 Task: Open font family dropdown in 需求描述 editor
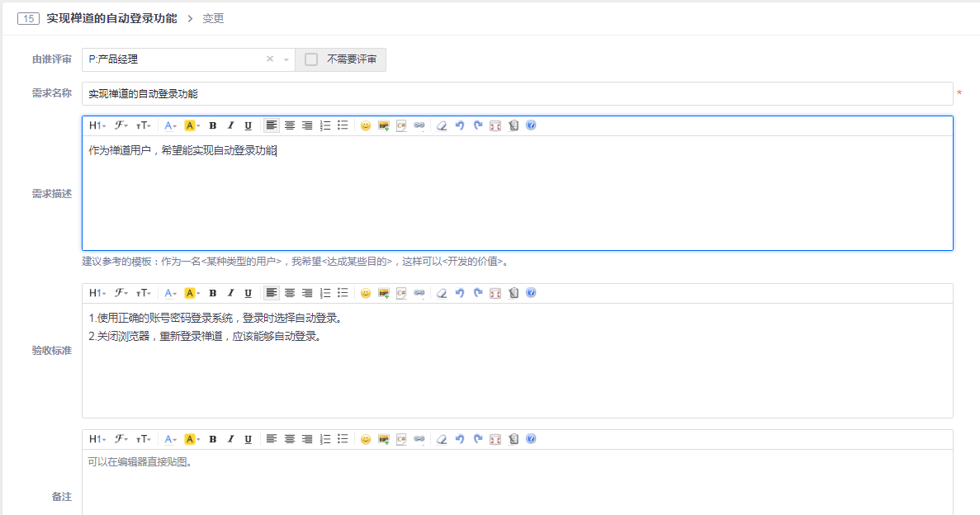coord(121,125)
